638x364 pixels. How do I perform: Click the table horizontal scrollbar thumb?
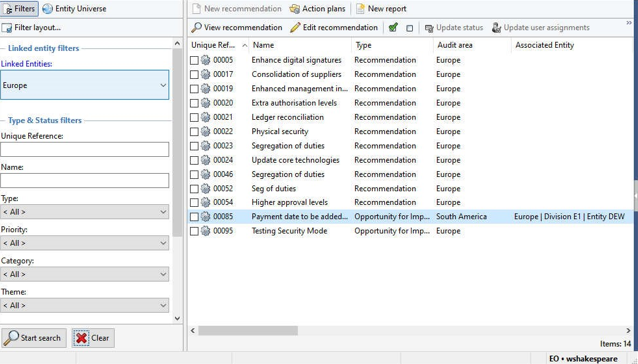(x=248, y=331)
